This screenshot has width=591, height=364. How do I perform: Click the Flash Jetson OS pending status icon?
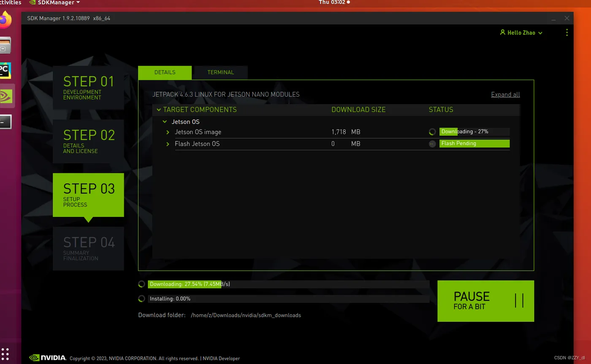[x=432, y=144]
